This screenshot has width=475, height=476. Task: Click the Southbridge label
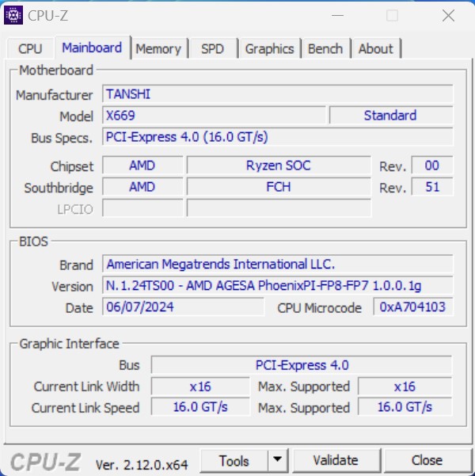click(x=59, y=188)
